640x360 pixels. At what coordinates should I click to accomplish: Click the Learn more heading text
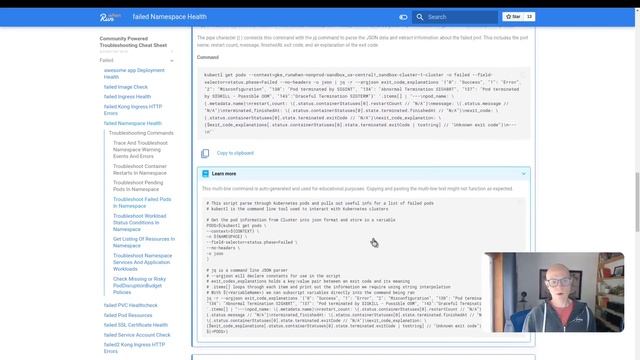224,174
